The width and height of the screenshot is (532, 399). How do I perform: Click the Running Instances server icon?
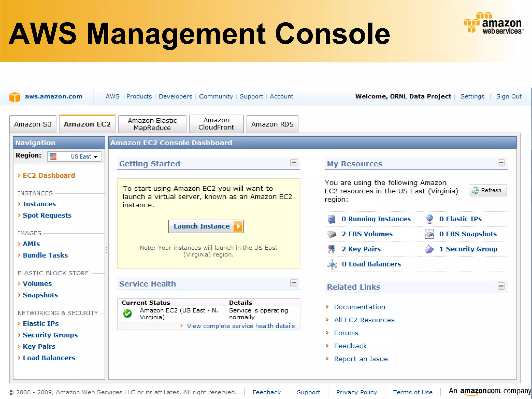tap(331, 219)
